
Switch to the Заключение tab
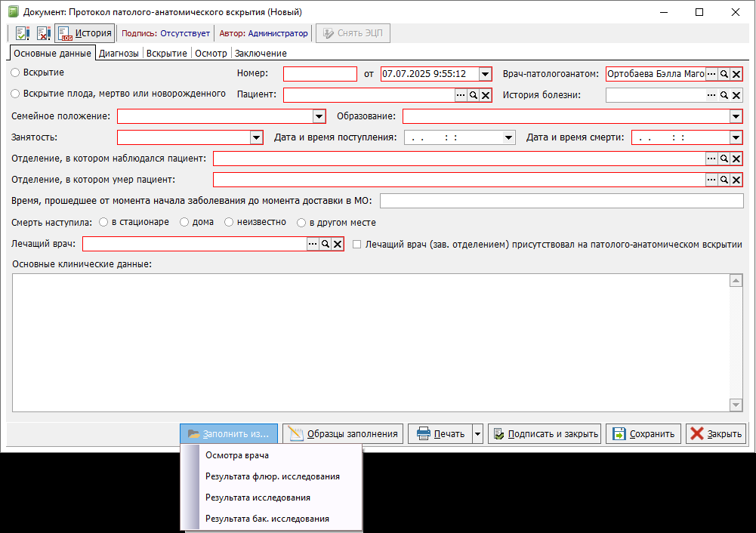click(261, 54)
